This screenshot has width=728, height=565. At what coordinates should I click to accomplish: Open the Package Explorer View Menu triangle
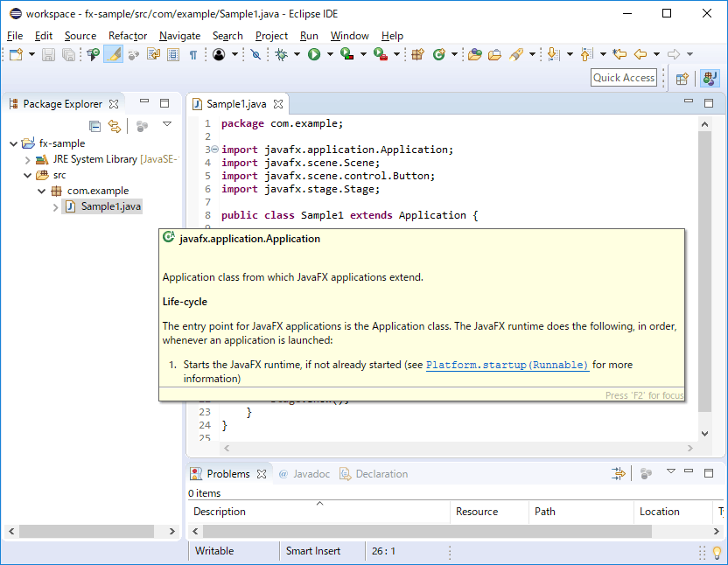click(167, 124)
